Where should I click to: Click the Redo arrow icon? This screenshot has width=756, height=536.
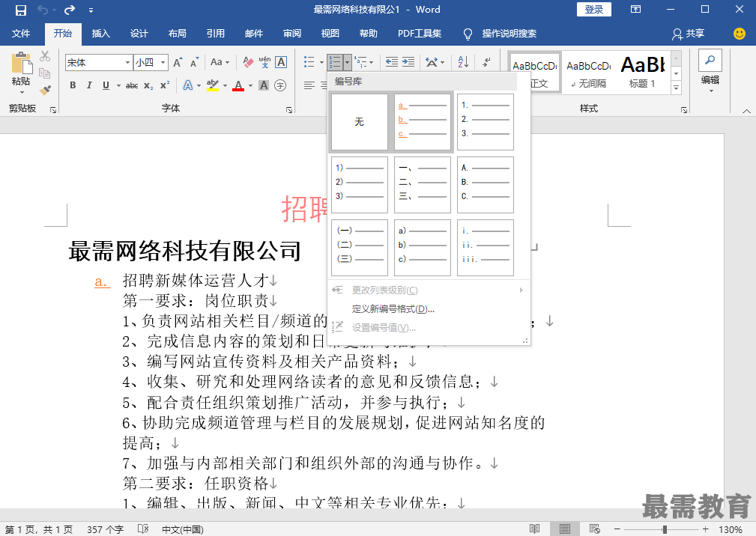point(70,10)
